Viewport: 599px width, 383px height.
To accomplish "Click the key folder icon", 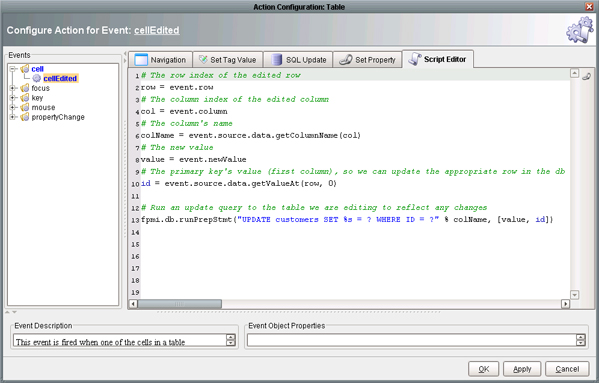I will pos(25,98).
